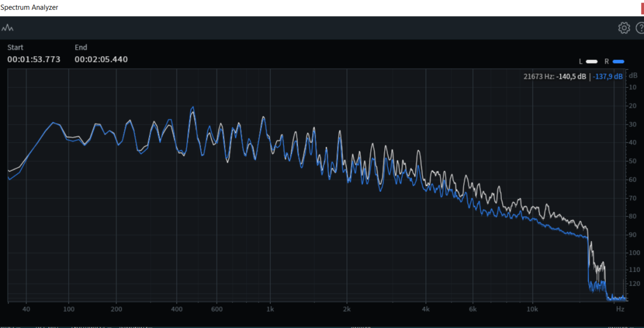
Task: Click the 100 Hz frequency axis label
Action: 69,309
